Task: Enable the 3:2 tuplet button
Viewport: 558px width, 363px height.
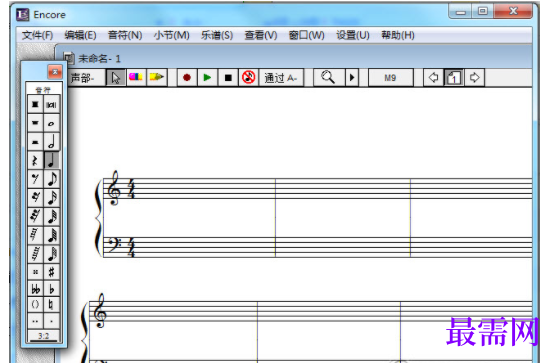Action: (43, 336)
